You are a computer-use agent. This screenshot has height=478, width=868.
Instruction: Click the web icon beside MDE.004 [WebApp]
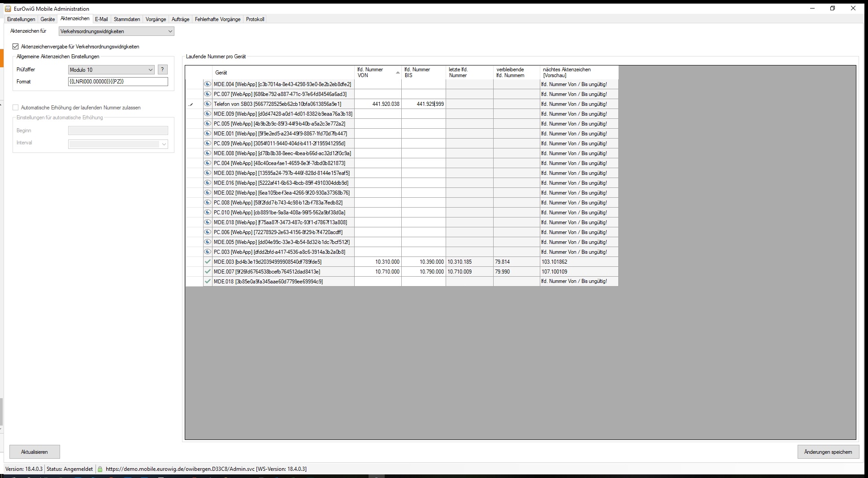coord(208,84)
